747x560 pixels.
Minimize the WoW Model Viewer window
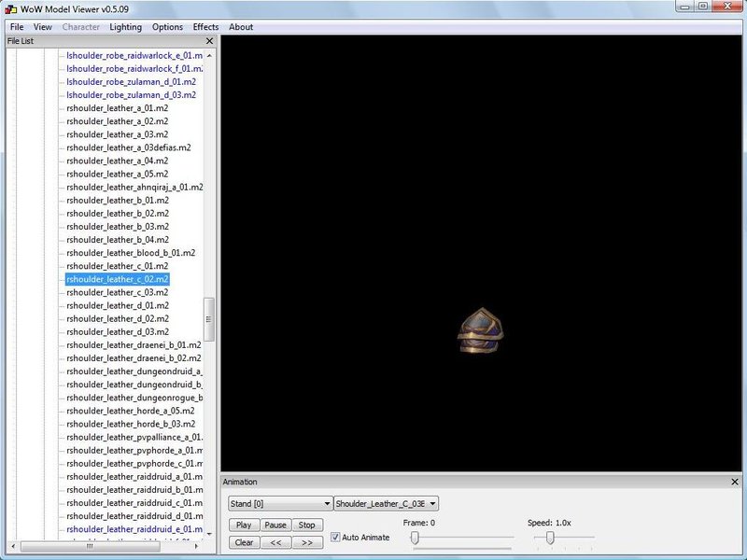tap(684, 7)
